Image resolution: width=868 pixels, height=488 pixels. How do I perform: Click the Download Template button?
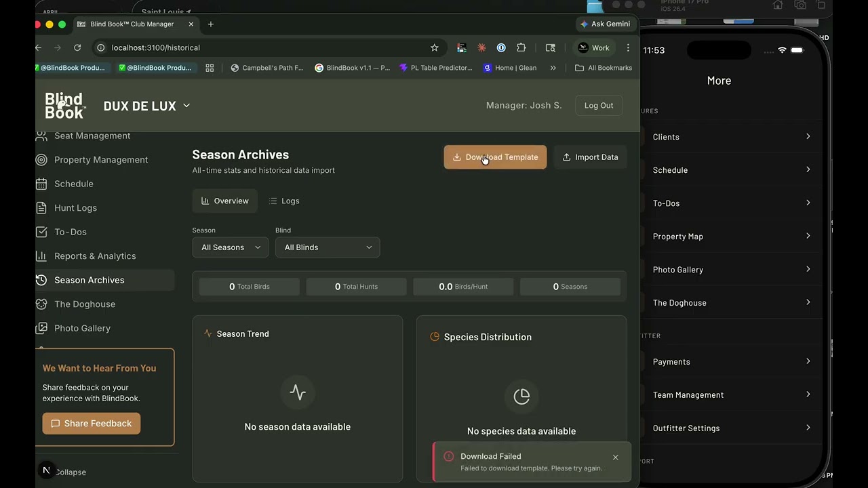(x=495, y=157)
